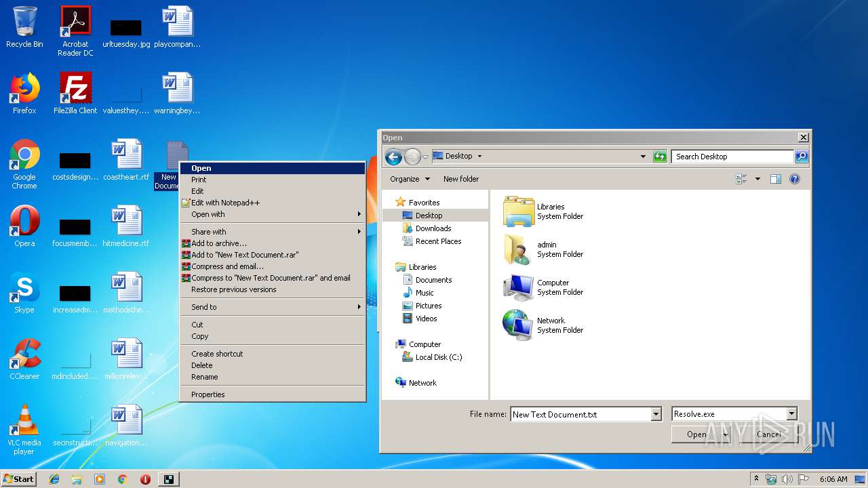The height and width of the screenshot is (488, 868).
Task: Click the clock in the taskbar
Action: 833,479
